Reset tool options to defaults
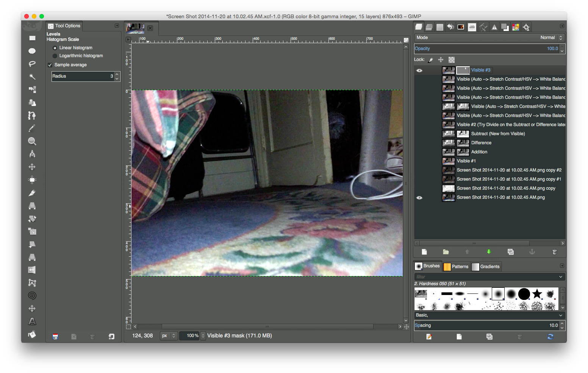Screen dimensions: 588x373 pos(111,336)
